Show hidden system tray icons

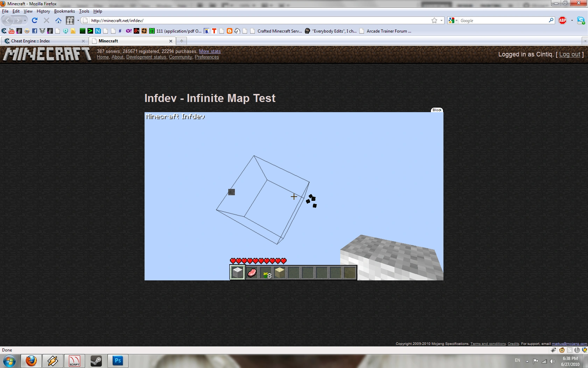click(527, 361)
